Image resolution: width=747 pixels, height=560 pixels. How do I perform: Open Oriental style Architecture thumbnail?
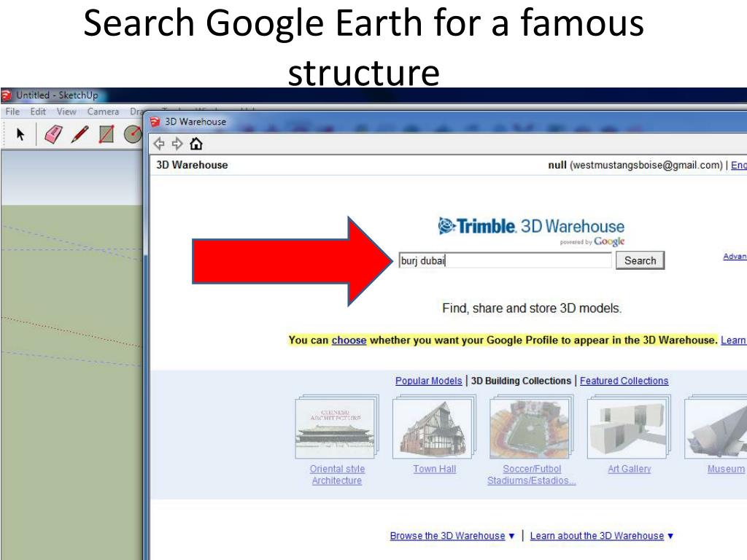click(x=337, y=427)
